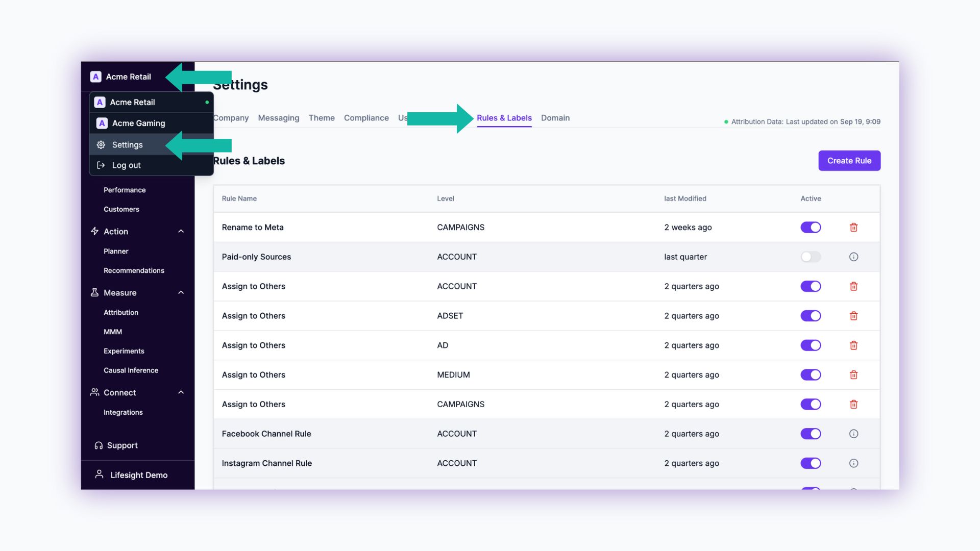Open Attribution in the sidebar
This screenshot has width=980, height=551.
click(121, 313)
